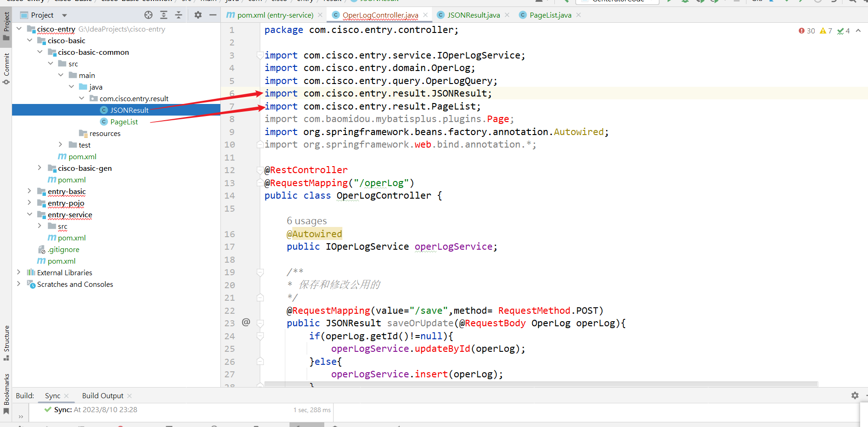Click the editor horizontal scrollbar

(541, 384)
